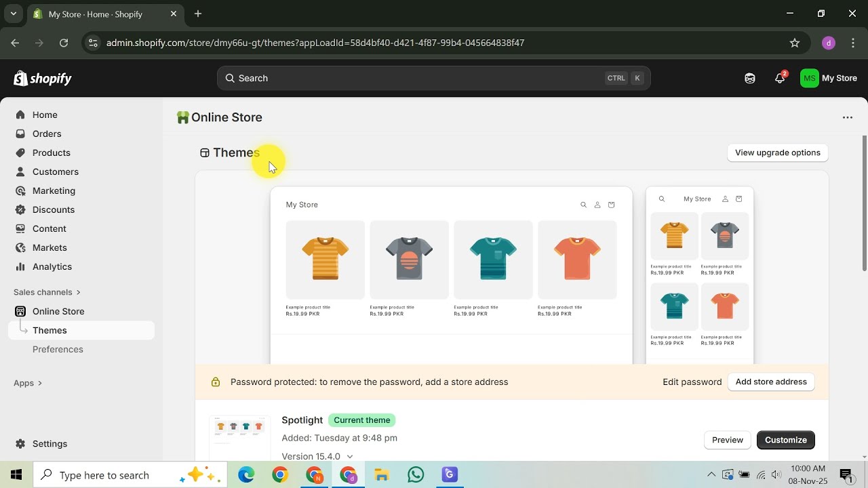The width and height of the screenshot is (868, 488).
Task: Close the My Store Shopify tab
Action: pyautogui.click(x=174, y=14)
